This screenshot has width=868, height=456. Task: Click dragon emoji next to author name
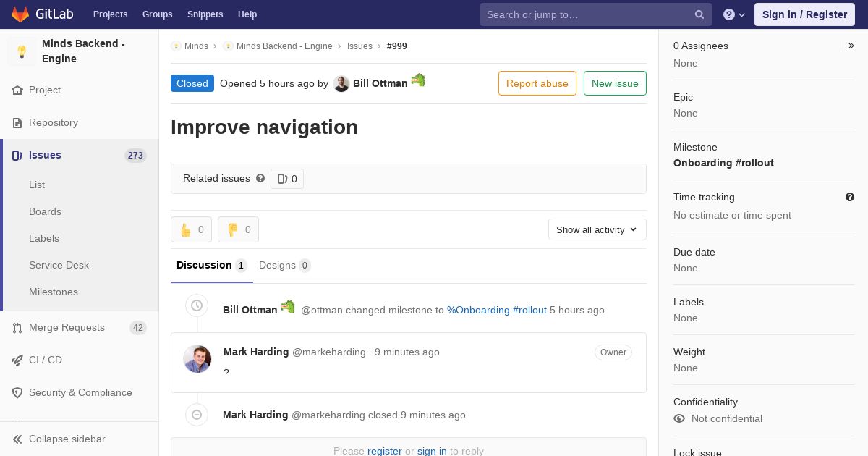click(x=418, y=80)
